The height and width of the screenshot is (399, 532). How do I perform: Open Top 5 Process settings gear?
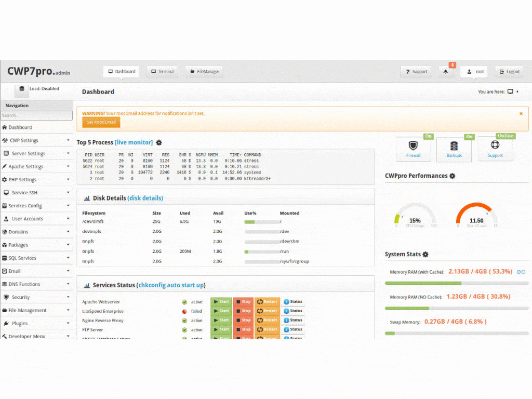(159, 142)
